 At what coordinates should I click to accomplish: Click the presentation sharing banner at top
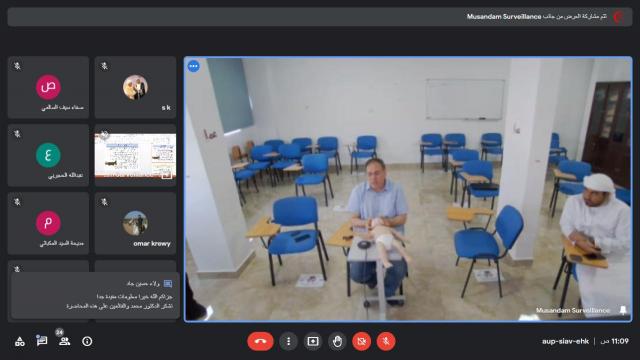tap(320, 17)
